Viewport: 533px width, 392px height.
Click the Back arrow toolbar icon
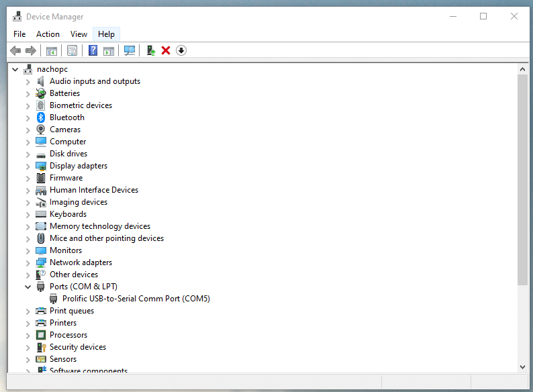tap(15, 51)
